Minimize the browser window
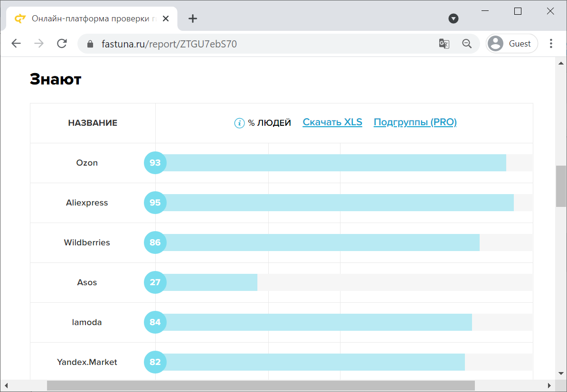Screen dimensions: 567x392 tap(485, 11)
